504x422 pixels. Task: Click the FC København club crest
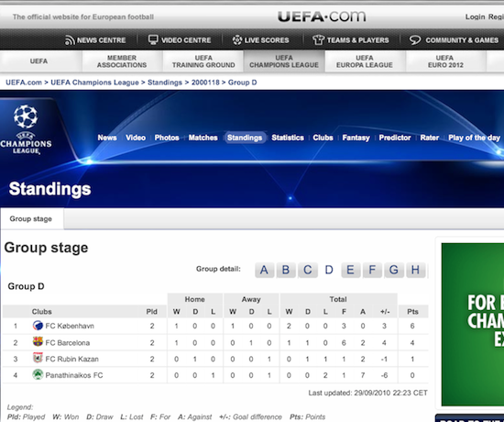coord(38,326)
